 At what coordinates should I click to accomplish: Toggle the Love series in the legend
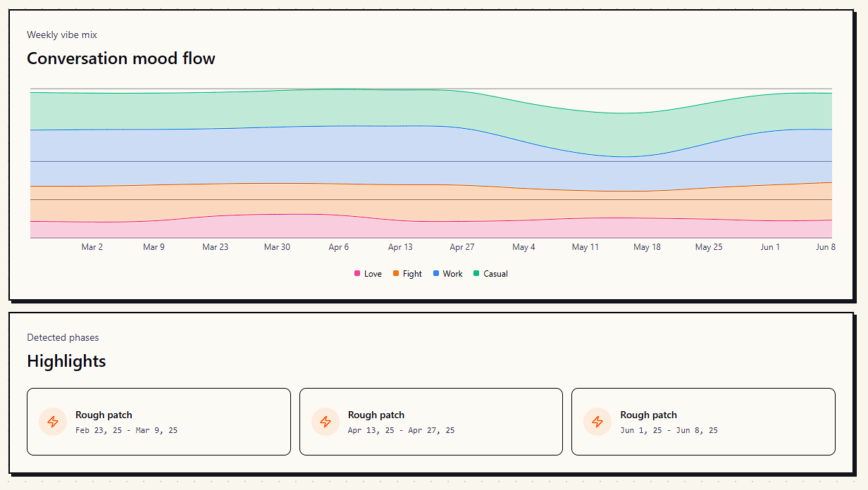pyautogui.click(x=368, y=273)
